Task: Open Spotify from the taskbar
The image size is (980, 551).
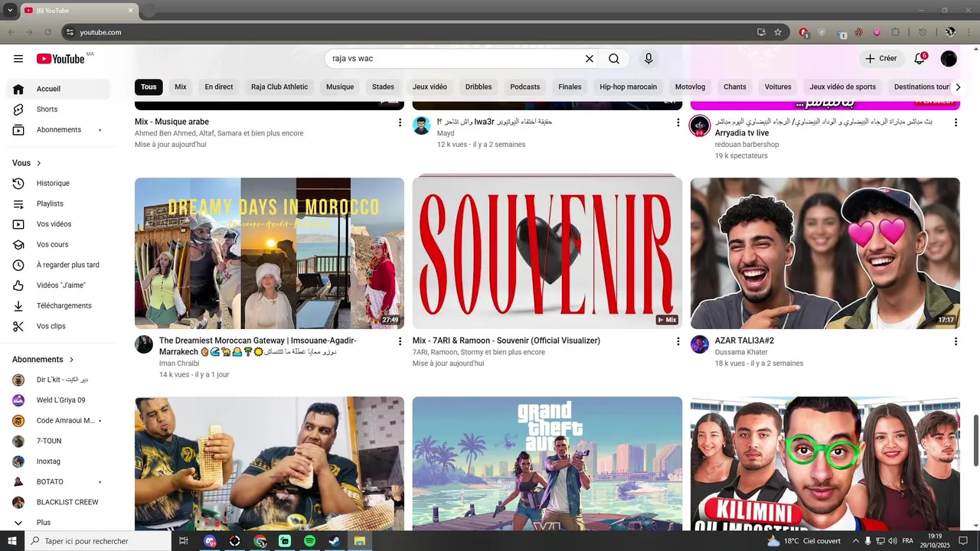Action: (309, 541)
